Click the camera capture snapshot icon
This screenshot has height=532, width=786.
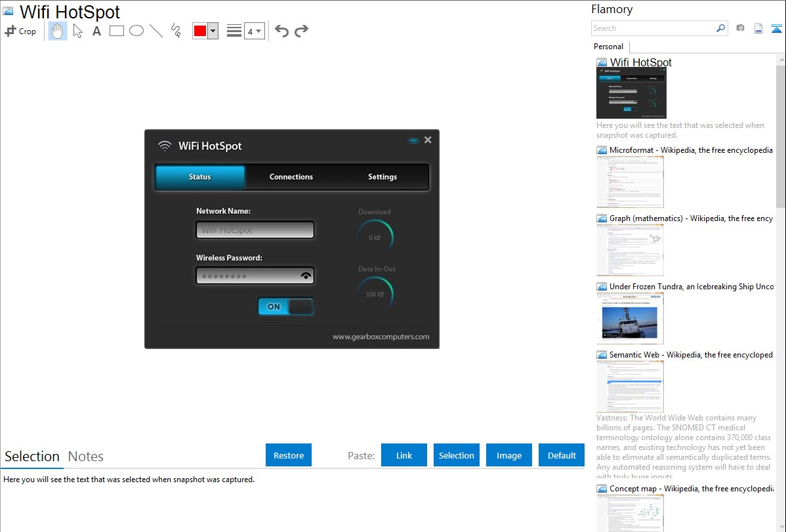[740, 28]
